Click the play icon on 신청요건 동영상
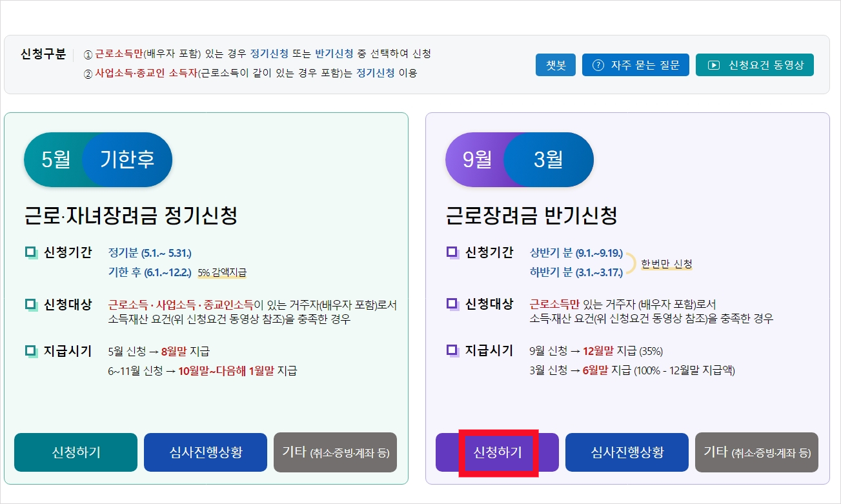 tap(713, 65)
